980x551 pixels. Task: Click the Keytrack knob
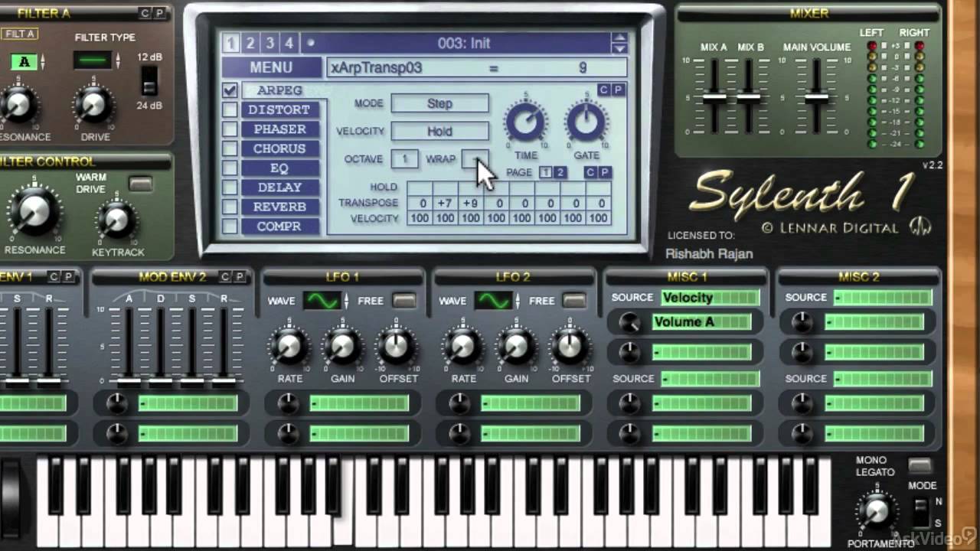[116, 221]
